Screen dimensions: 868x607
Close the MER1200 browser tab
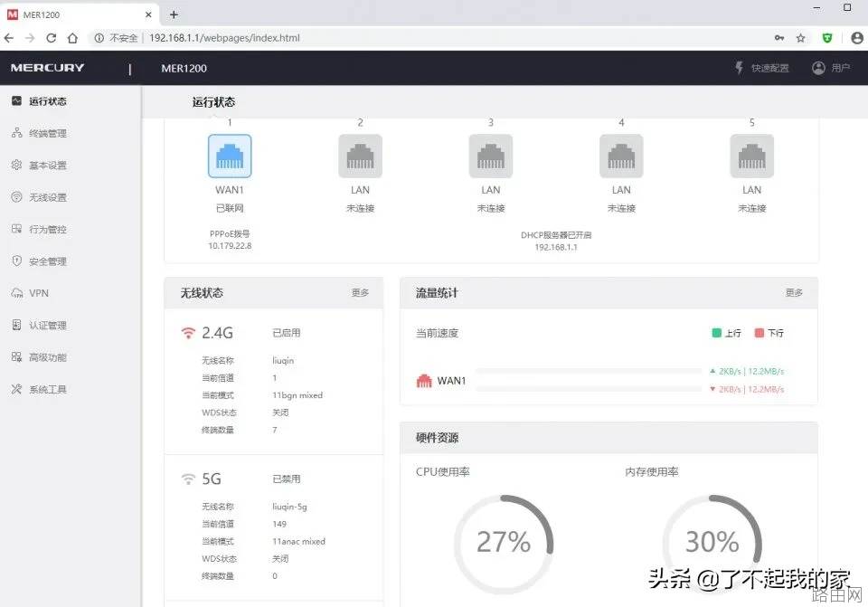tap(148, 14)
